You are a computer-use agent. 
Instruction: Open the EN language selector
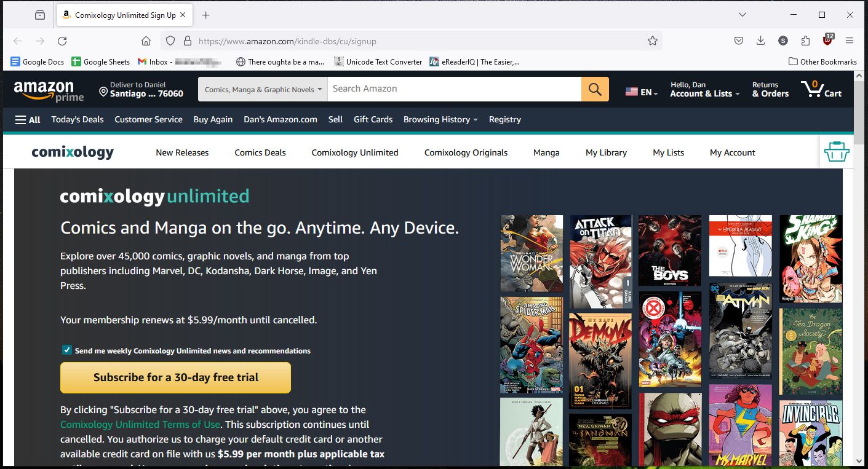pyautogui.click(x=642, y=92)
